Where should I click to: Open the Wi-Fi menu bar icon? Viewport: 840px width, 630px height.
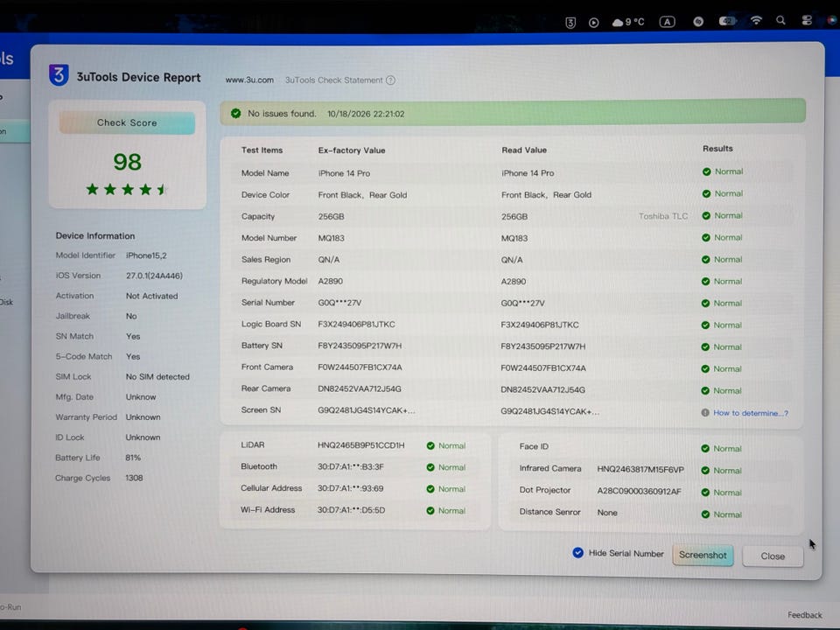point(756,20)
